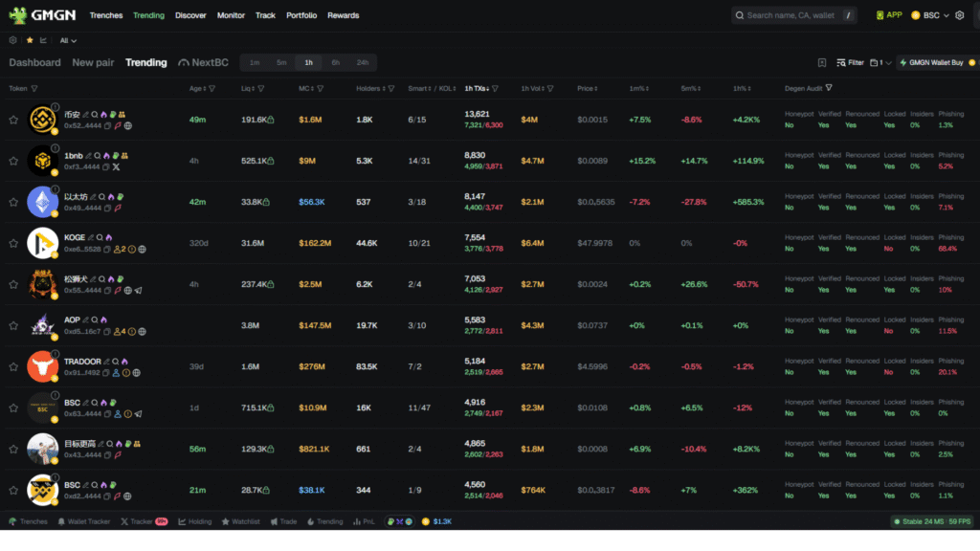Favorite the TRADOOR token row
980x551 pixels.
(x=13, y=366)
